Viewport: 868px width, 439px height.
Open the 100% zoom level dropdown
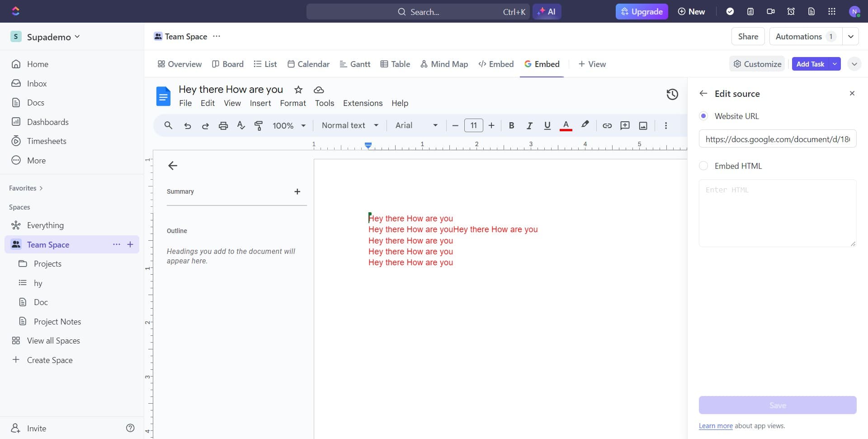[x=289, y=126]
